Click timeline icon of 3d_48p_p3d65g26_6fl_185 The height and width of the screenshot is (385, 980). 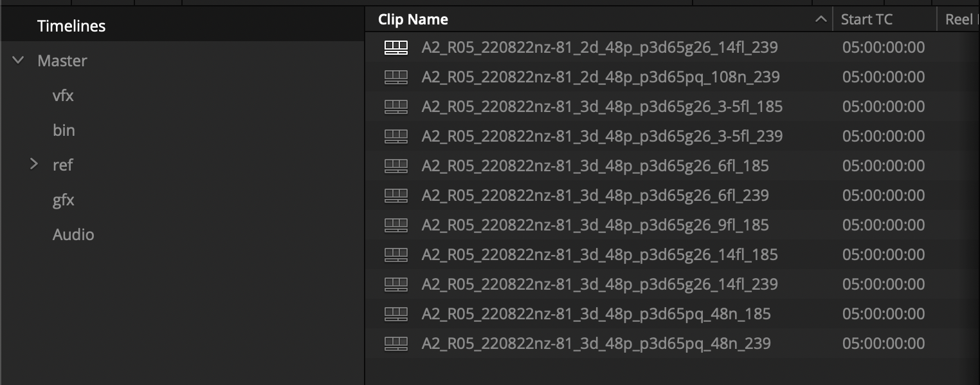click(x=396, y=165)
